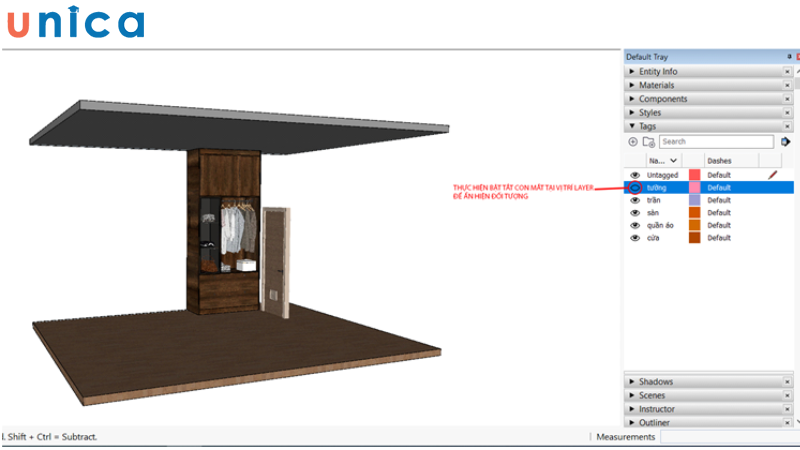Open the Untagged color swatch
The height and width of the screenshot is (450, 800).
[694, 175]
